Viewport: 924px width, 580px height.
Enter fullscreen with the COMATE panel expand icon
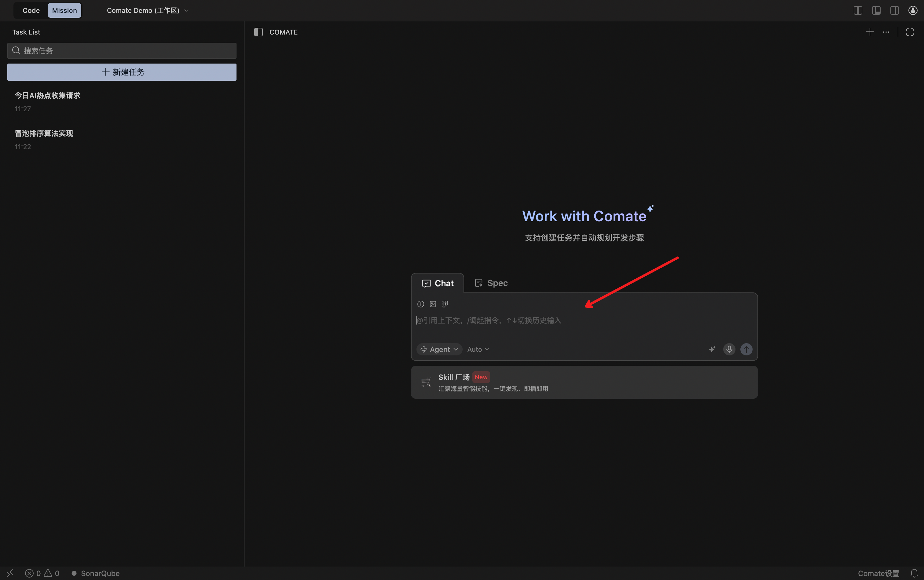click(910, 32)
